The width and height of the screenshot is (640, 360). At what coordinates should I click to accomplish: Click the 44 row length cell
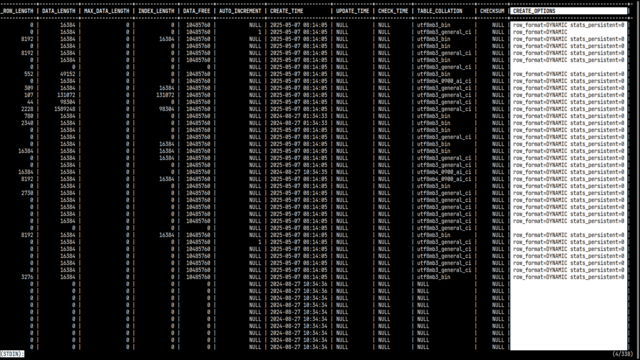coord(30,102)
